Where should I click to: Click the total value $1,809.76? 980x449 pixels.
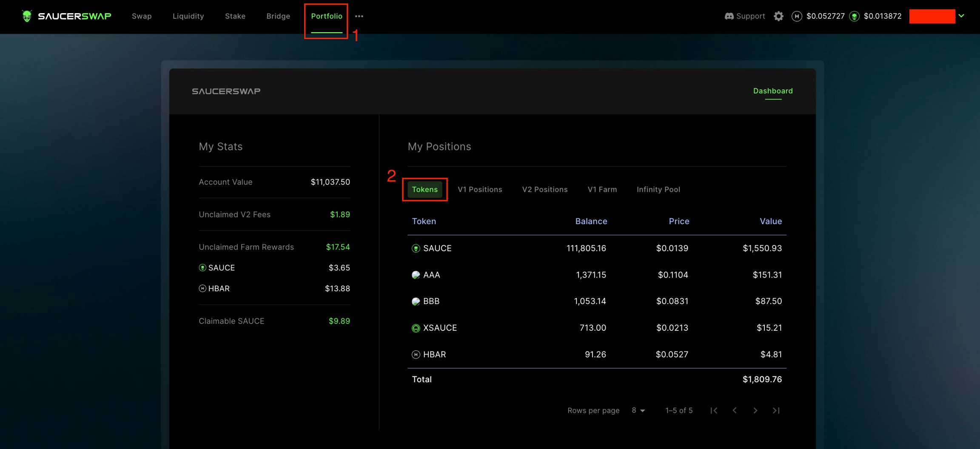pyautogui.click(x=762, y=380)
